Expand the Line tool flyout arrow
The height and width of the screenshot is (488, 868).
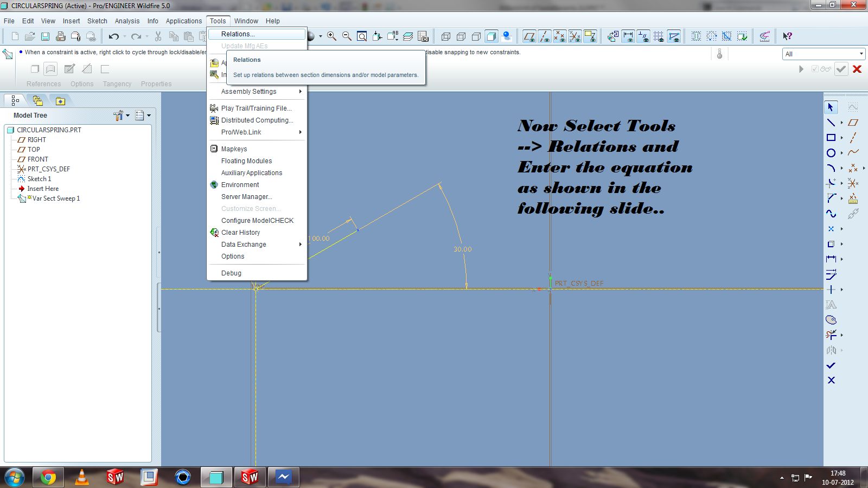coord(841,123)
